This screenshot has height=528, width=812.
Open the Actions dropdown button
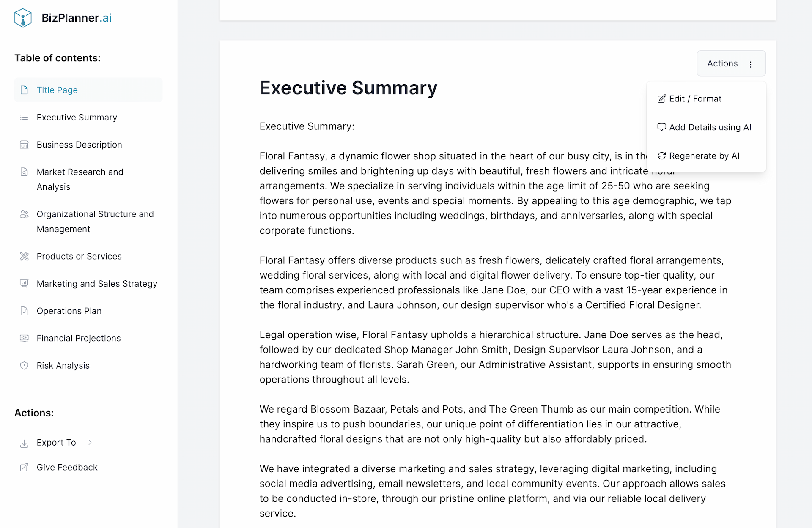click(723, 63)
